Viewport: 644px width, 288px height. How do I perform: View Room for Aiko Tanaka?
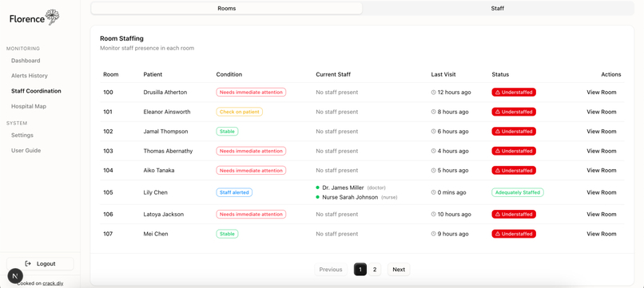(602, 170)
